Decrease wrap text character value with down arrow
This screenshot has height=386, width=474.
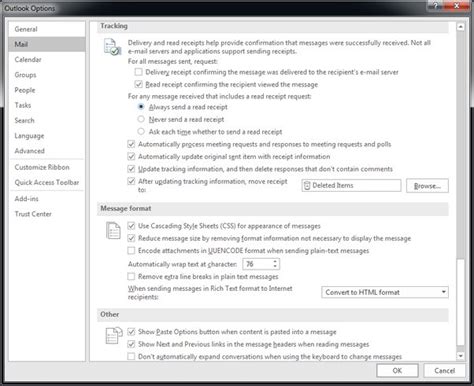[x=275, y=266]
